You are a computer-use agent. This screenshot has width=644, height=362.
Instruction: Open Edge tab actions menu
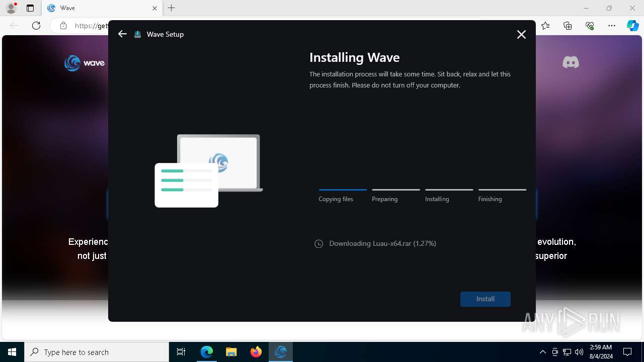point(30,8)
